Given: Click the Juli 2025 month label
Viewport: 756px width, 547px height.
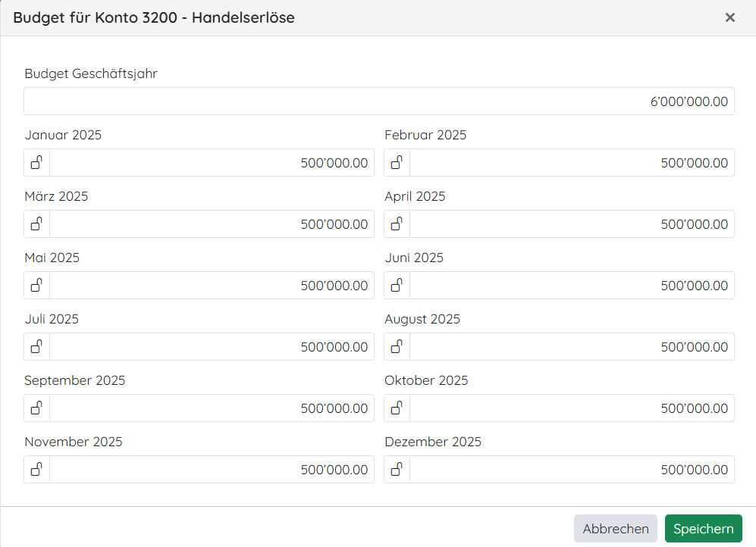Looking at the screenshot, I should click(x=52, y=319).
